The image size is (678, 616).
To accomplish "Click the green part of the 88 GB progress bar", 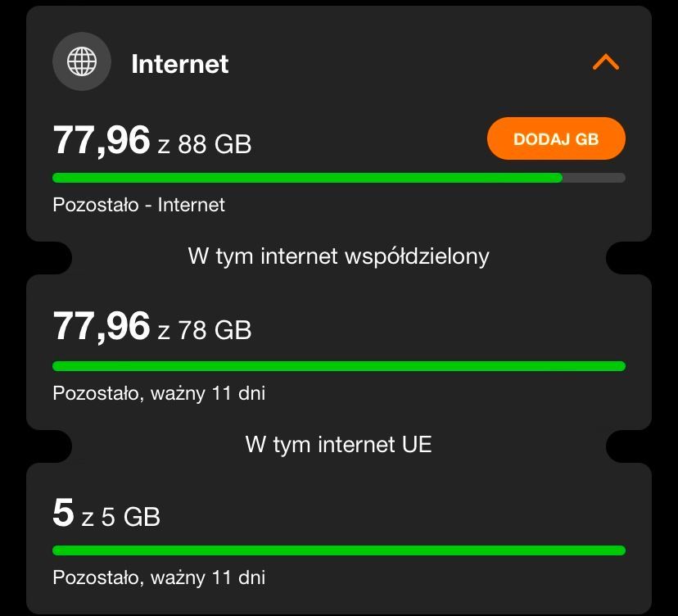I will (307, 178).
